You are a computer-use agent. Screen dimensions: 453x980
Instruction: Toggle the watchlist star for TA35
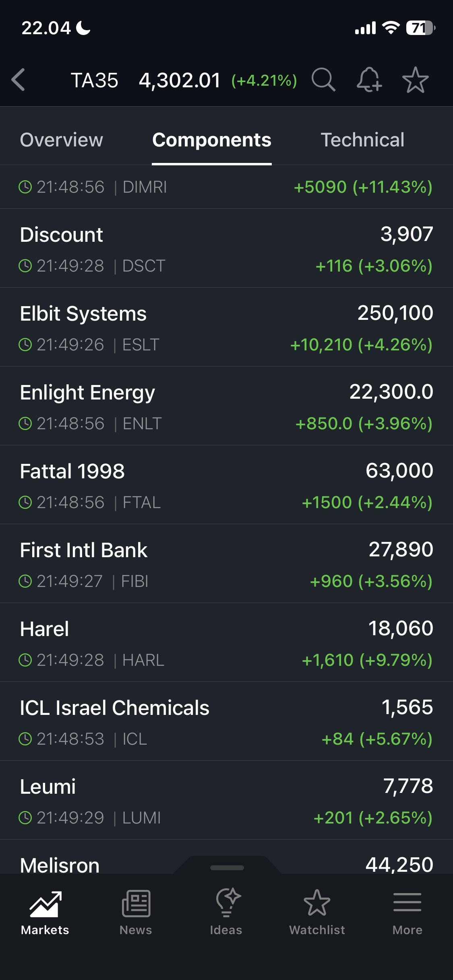point(415,80)
